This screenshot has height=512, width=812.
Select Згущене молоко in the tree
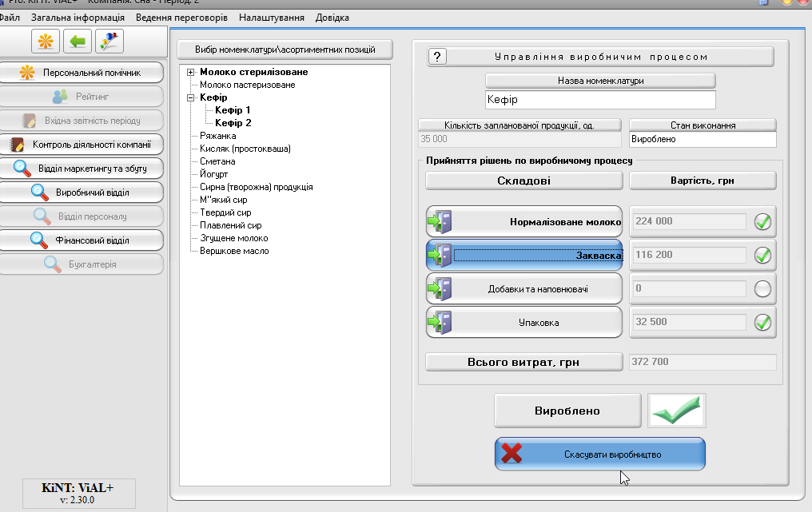[x=234, y=238]
